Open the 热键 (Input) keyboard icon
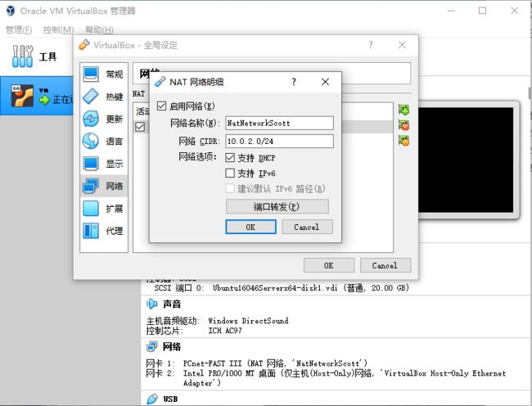 tap(91, 97)
